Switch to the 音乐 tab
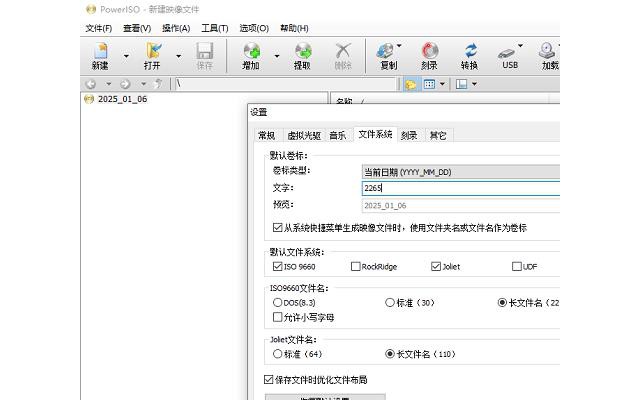640x400 pixels. coord(338,136)
